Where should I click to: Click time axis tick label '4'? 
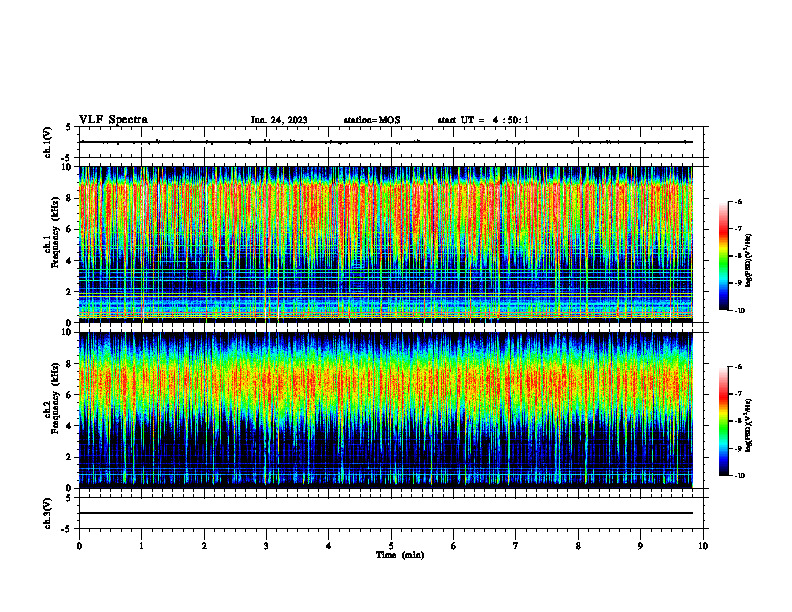point(329,546)
